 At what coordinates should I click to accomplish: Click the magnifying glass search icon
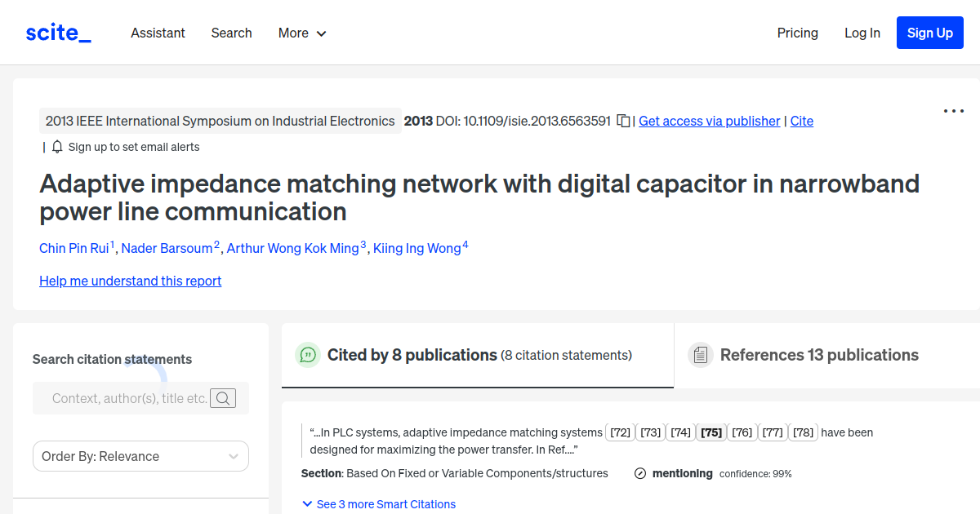click(x=223, y=398)
